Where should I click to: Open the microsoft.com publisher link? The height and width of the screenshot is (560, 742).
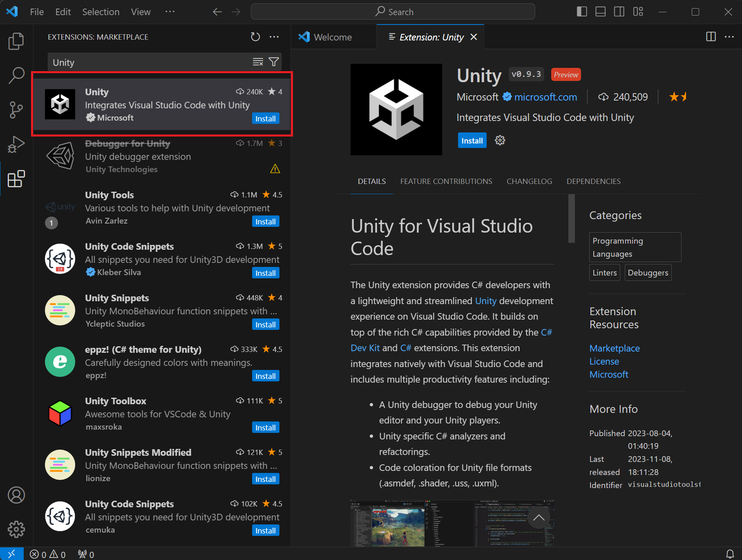coord(545,97)
